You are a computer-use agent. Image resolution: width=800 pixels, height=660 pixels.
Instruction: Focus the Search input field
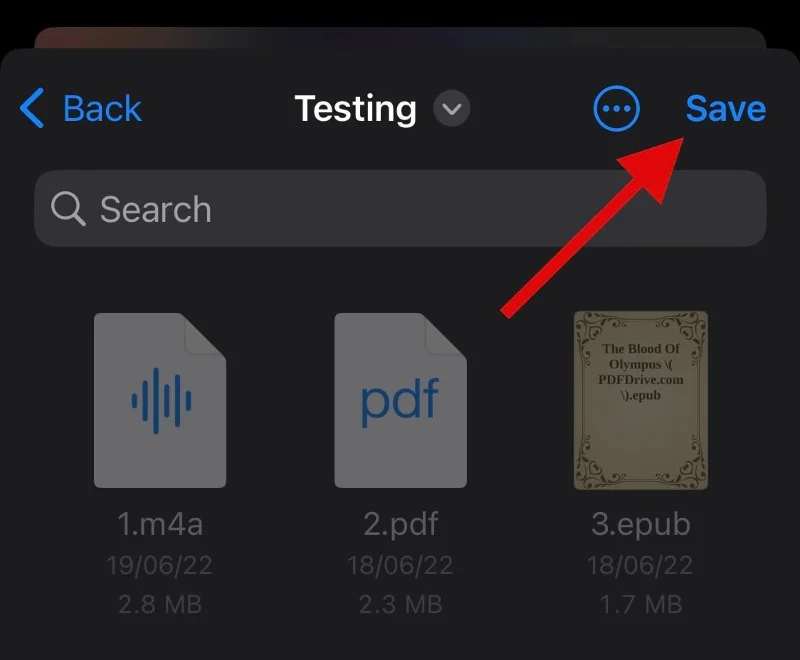click(x=400, y=209)
